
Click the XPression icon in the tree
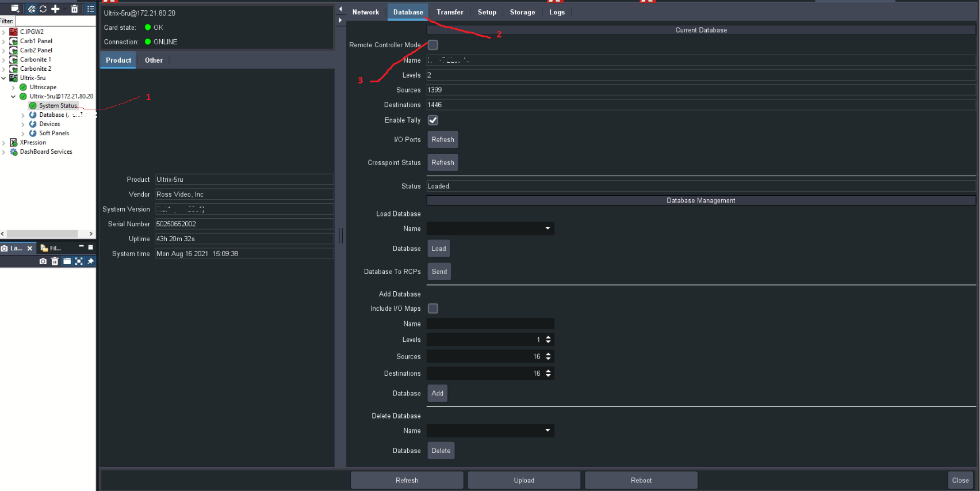coord(13,142)
